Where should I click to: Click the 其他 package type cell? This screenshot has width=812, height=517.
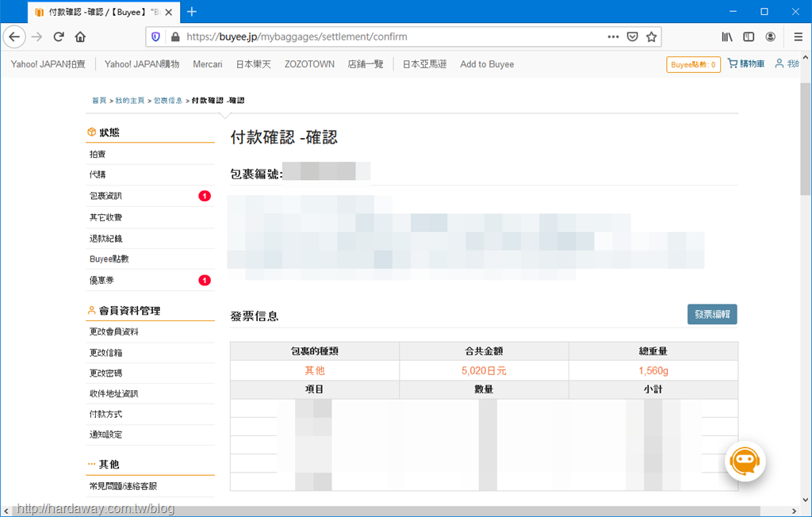point(314,370)
